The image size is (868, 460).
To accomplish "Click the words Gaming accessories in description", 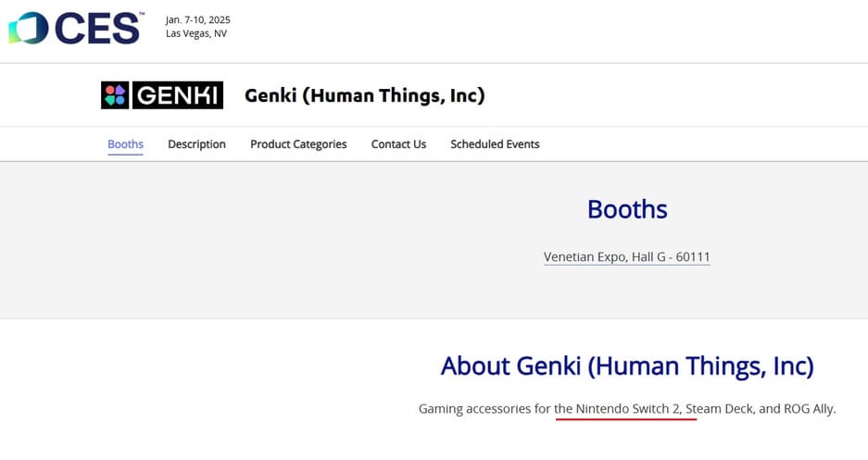I will (x=475, y=408).
